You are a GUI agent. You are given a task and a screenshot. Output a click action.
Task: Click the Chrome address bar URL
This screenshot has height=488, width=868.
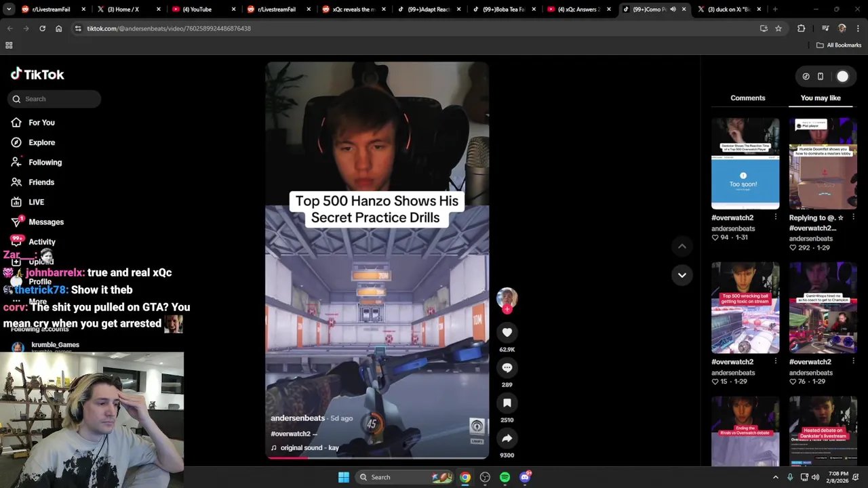coord(168,28)
